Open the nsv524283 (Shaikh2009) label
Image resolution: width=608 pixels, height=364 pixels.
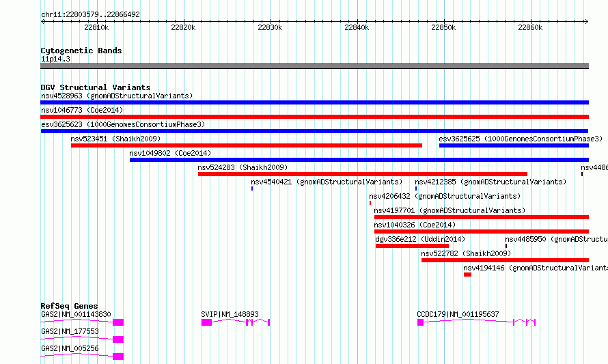[243, 167]
